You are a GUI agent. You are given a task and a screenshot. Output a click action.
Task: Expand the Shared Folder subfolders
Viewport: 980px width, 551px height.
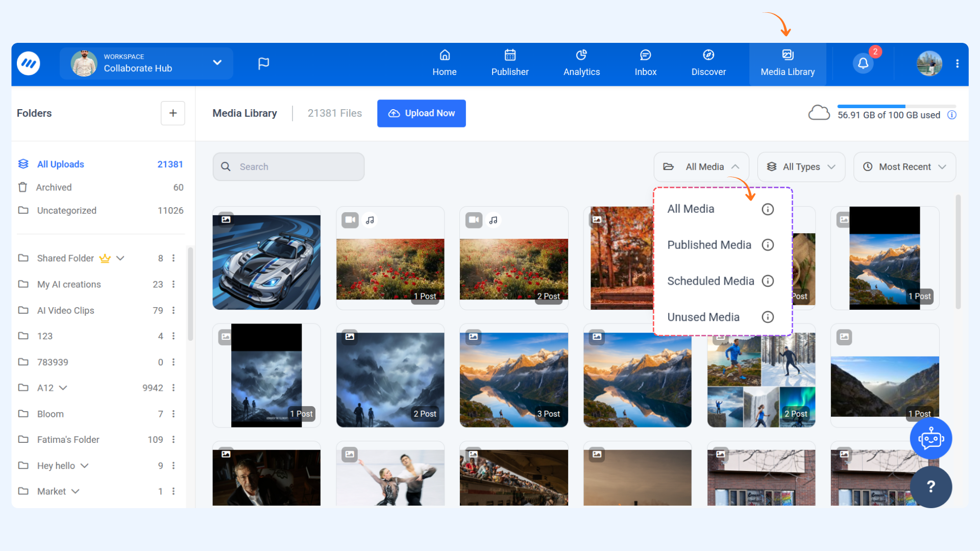(x=120, y=258)
